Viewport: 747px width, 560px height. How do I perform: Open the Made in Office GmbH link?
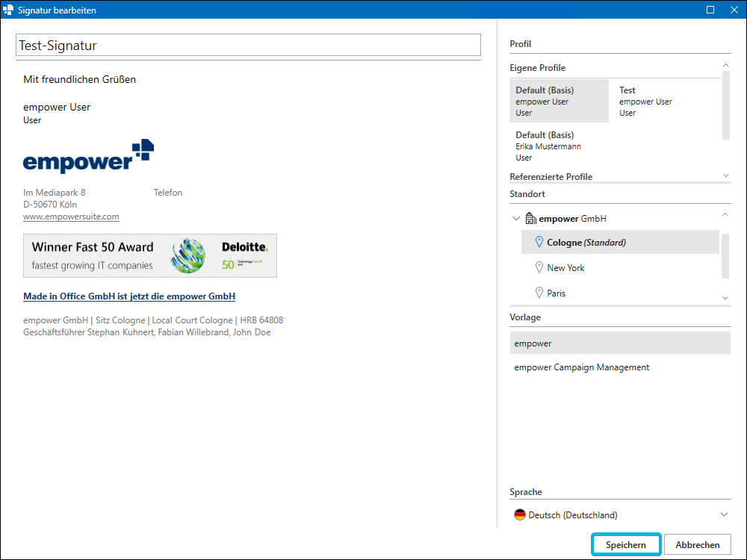click(129, 296)
